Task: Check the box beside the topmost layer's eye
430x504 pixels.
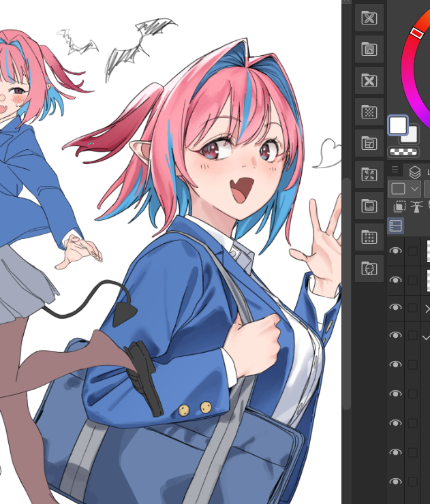Action: pyautogui.click(x=413, y=251)
